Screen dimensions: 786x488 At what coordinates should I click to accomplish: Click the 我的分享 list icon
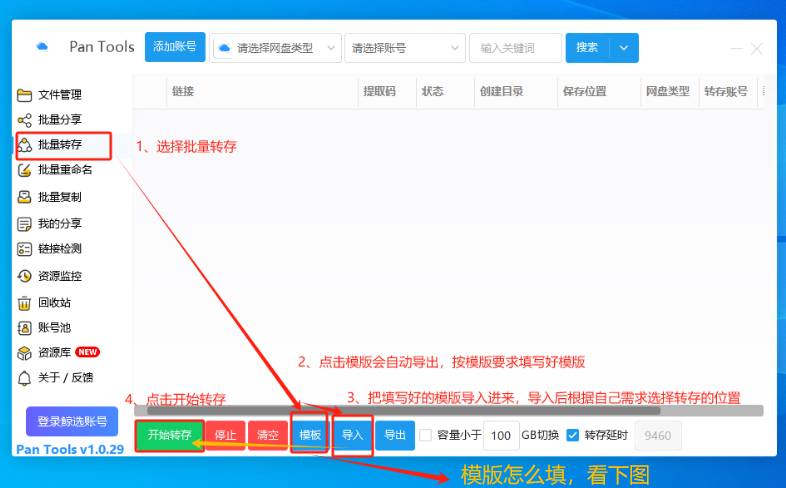24,223
